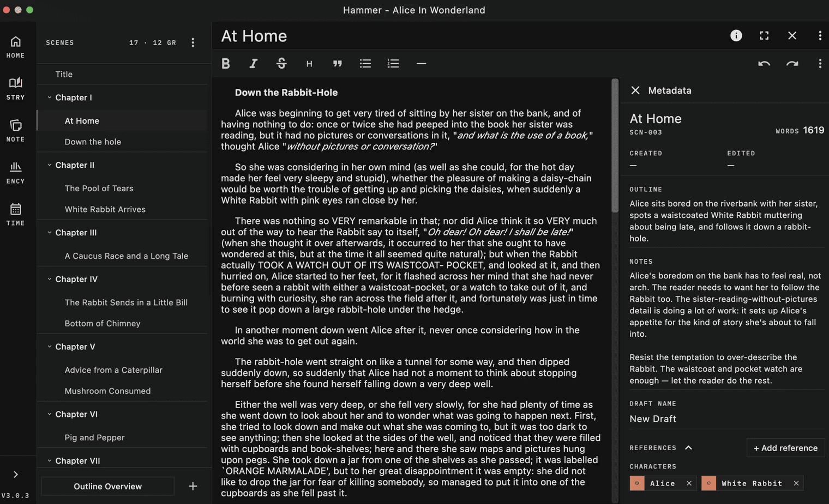Open White Rabbit Arrives scene
The width and height of the screenshot is (829, 504).
click(123, 209)
